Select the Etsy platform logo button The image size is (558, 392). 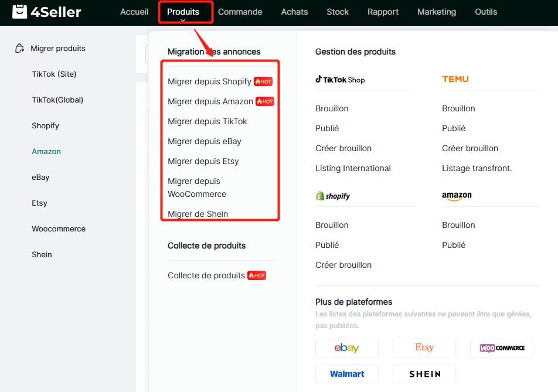pos(424,348)
